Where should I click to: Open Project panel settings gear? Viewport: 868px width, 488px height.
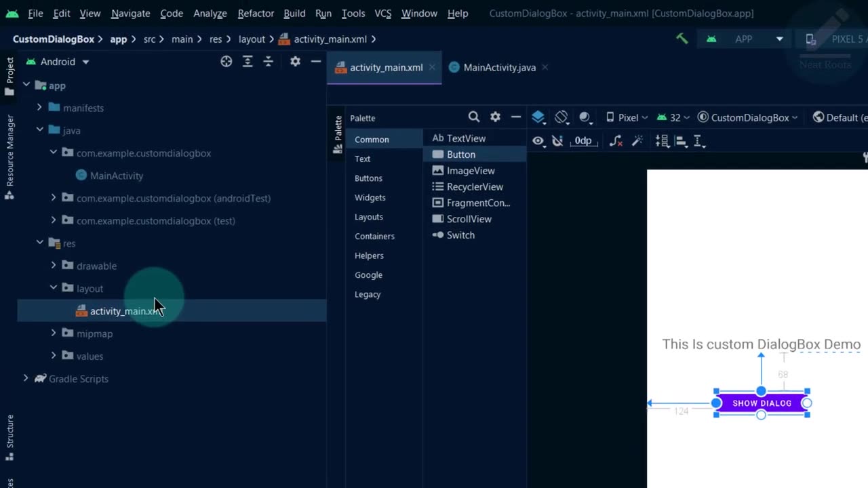pyautogui.click(x=295, y=61)
